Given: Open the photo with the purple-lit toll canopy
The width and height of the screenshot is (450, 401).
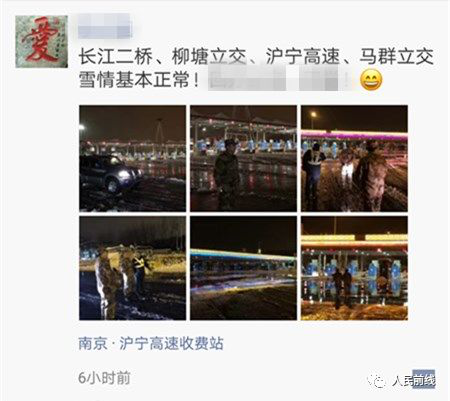Looking at the screenshot, I should point(354,158).
